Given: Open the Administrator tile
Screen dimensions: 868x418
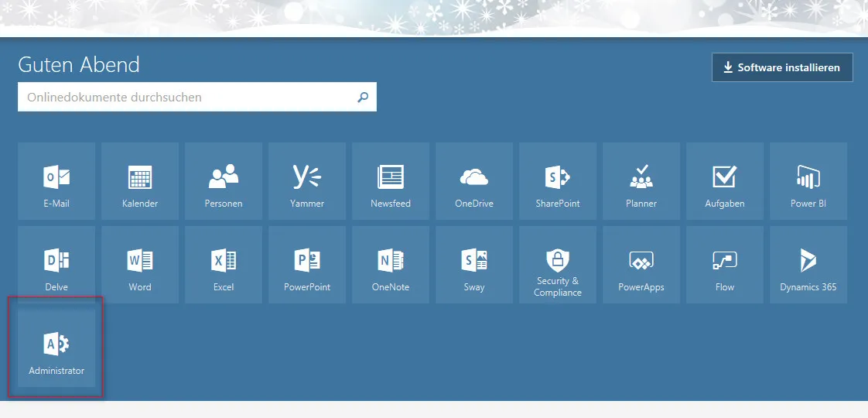Looking at the screenshot, I should point(56,348).
